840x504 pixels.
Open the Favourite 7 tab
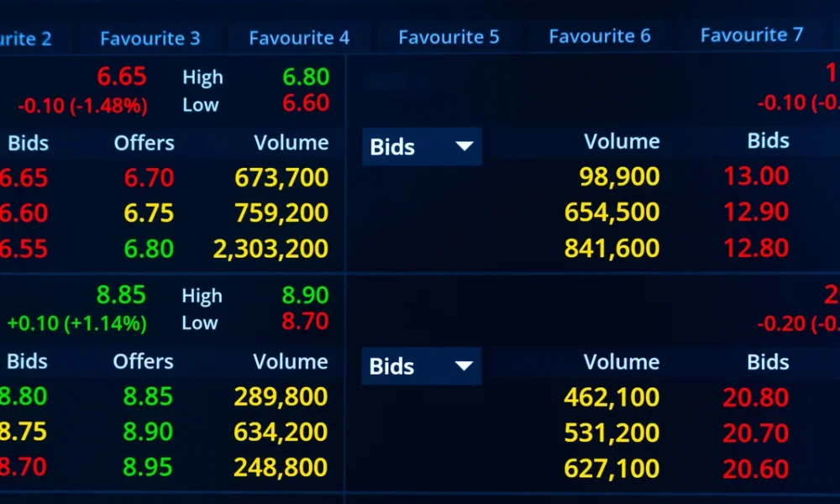[750, 35]
